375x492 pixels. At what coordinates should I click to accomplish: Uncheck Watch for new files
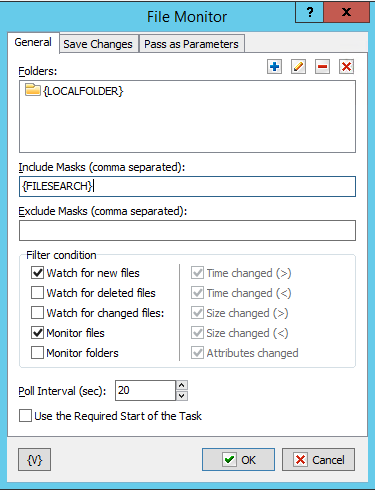(x=37, y=273)
